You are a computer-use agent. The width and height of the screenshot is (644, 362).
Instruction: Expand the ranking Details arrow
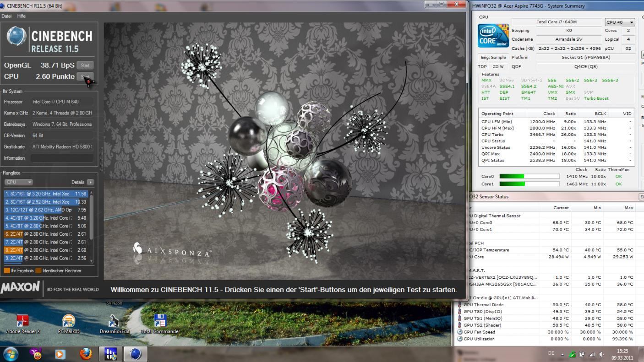90,182
